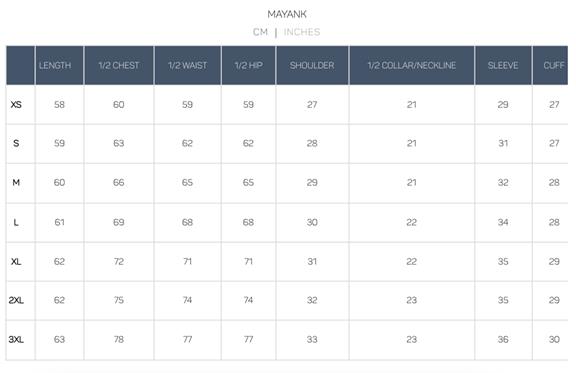The image size is (576, 373).
Task: Click the 1/2 HIP column header
Action: [249, 65]
